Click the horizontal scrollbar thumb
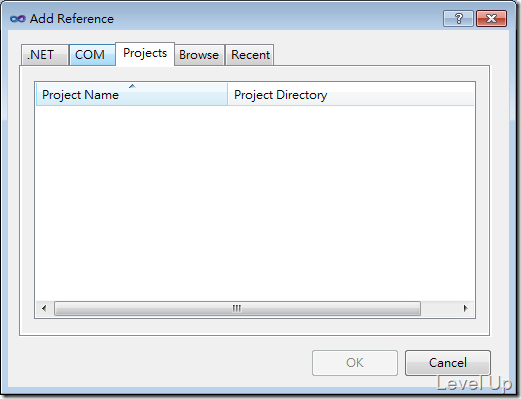This screenshot has height=399, width=521. point(237,308)
